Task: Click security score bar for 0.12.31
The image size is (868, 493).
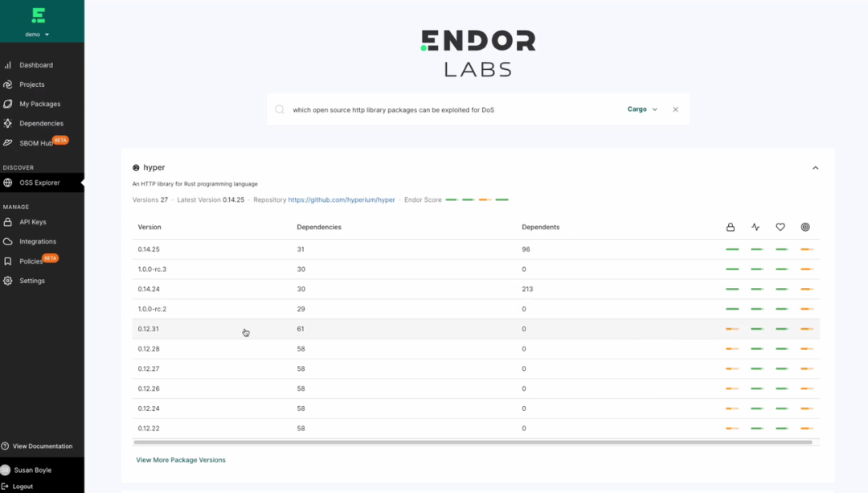Action: pos(732,329)
